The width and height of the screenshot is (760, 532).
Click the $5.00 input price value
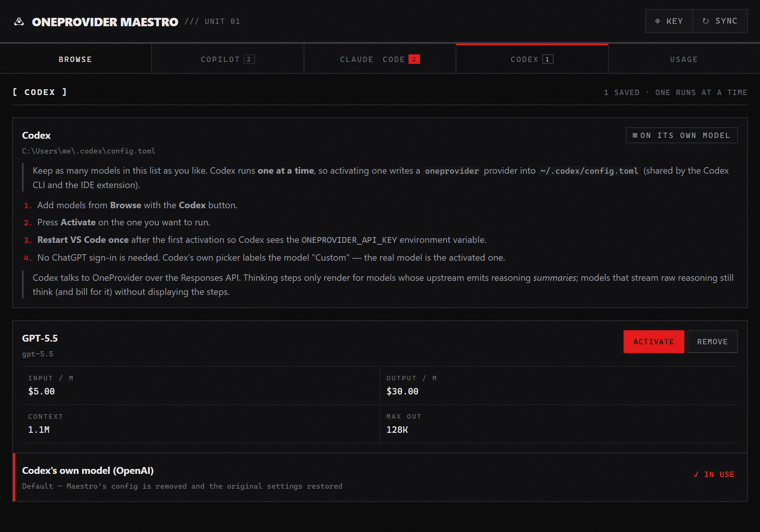tap(41, 391)
